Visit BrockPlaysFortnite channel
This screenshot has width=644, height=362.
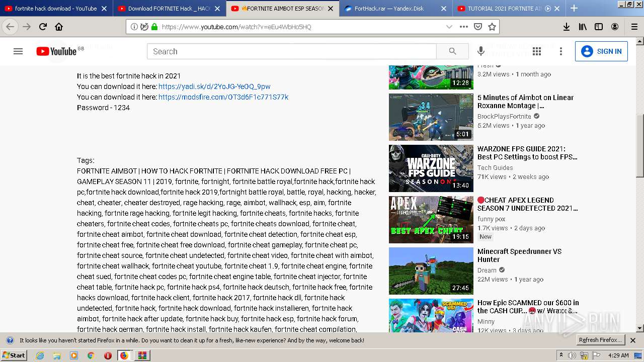pos(504,116)
